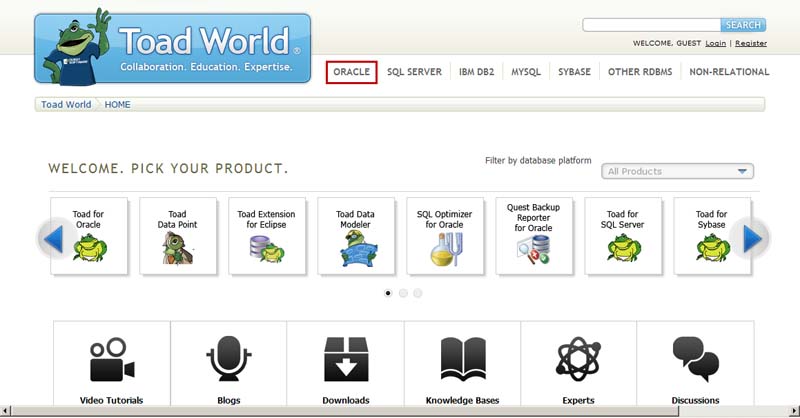The image size is (800, 418).
Task: Switch to the second carousel page dot
Action: click(403, 293)
